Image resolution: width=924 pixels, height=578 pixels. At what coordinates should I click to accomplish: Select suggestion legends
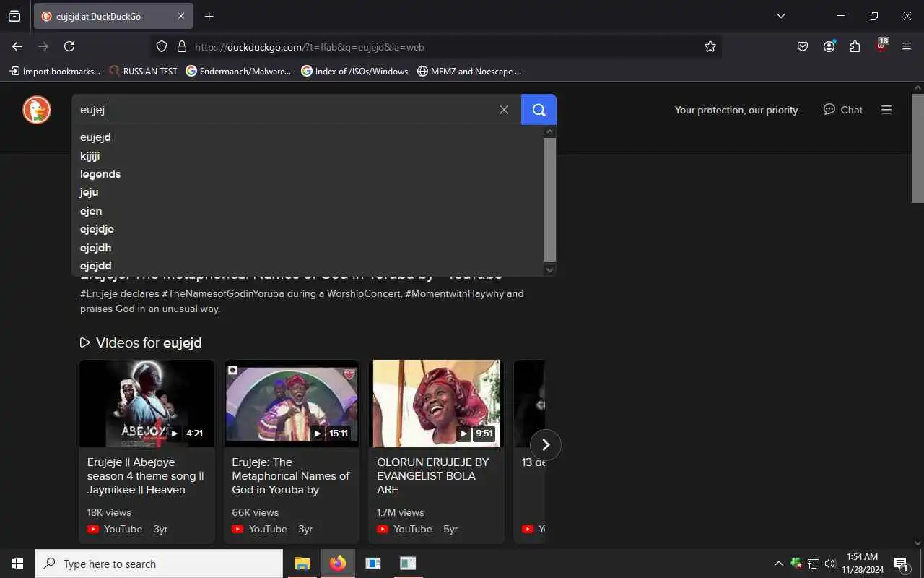point(308,174)
